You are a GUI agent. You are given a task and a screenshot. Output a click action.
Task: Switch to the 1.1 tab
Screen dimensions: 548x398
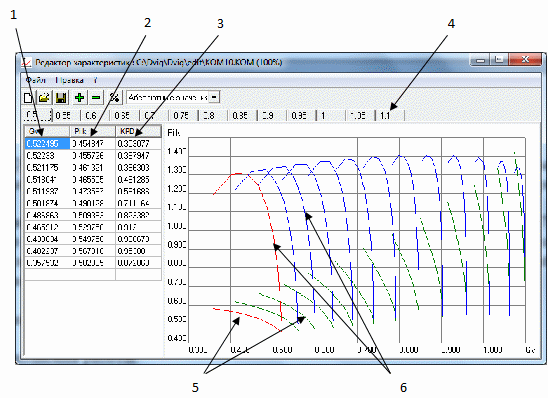(390, 115)
